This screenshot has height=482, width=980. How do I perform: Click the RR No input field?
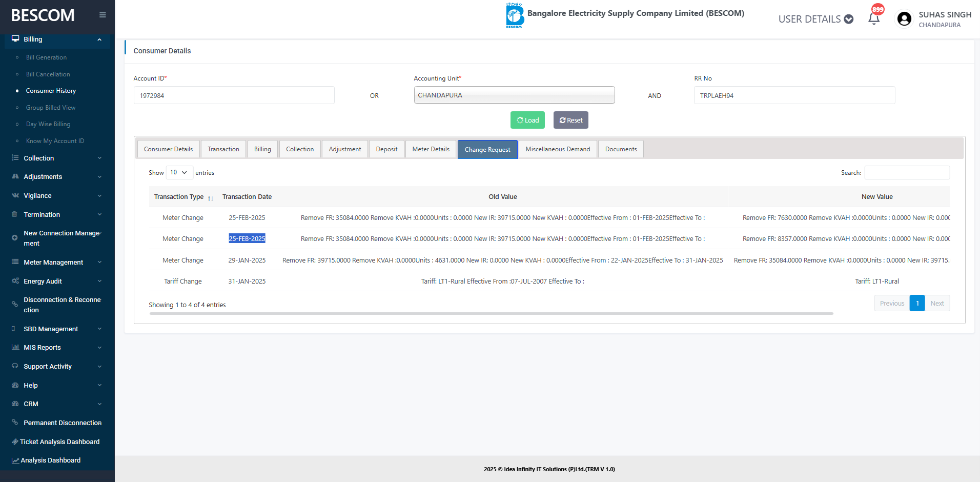[x=794, y=95]
